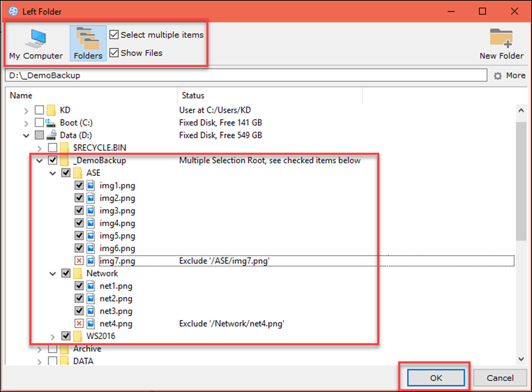The height and width of the screenshot is (392, 532).
Task: Collapse the _DemoBackup node
Action: [x=40, y=161]
